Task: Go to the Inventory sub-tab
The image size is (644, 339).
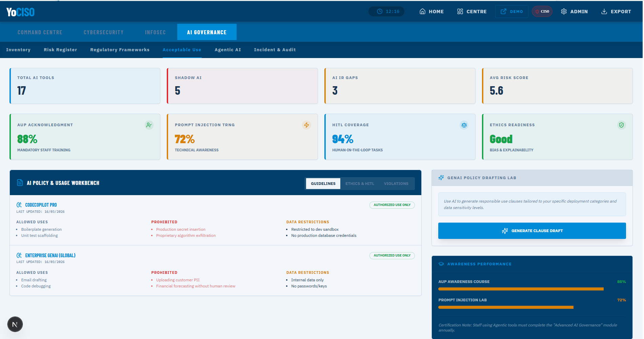Action: pos(18,50)
